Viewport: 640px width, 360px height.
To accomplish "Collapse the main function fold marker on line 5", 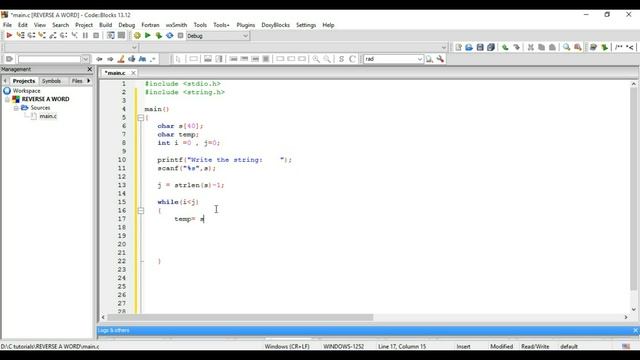I will coord(141,118).
